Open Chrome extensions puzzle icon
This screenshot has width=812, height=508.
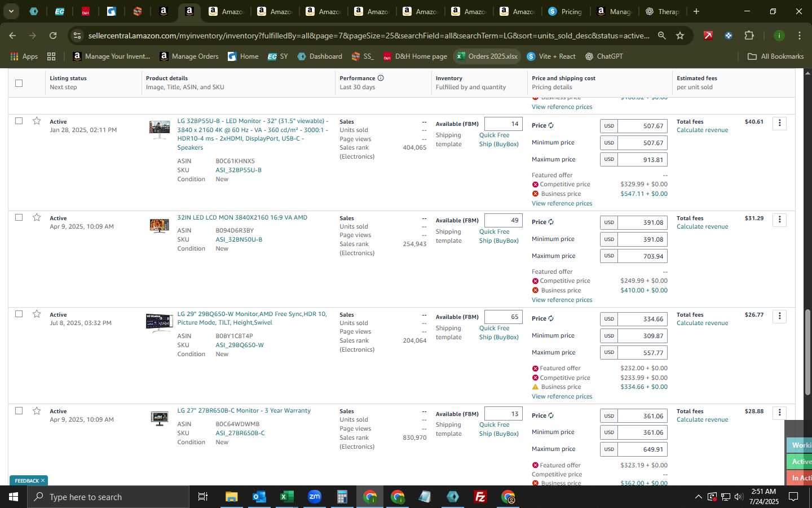pos(749,36)
